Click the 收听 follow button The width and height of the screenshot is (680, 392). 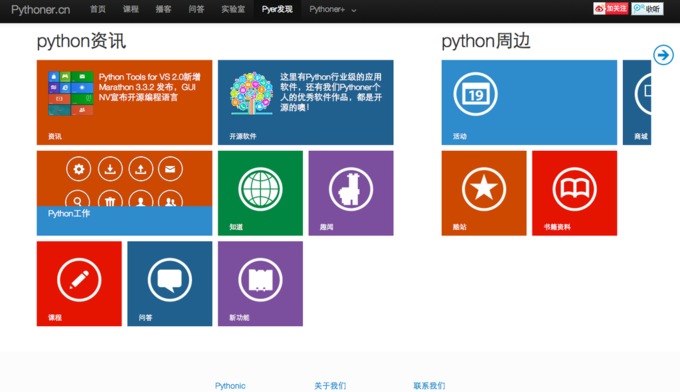click(x=647, y=8)
